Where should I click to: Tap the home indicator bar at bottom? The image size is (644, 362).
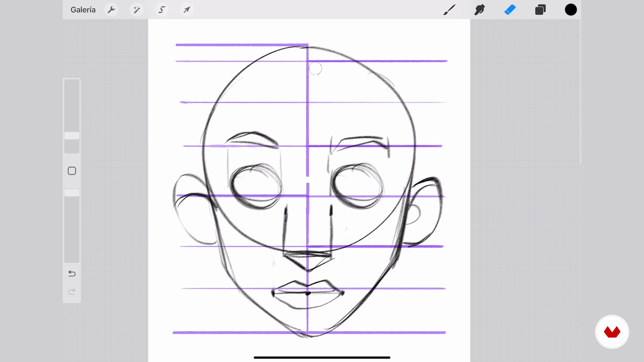(x=322, y=357)
